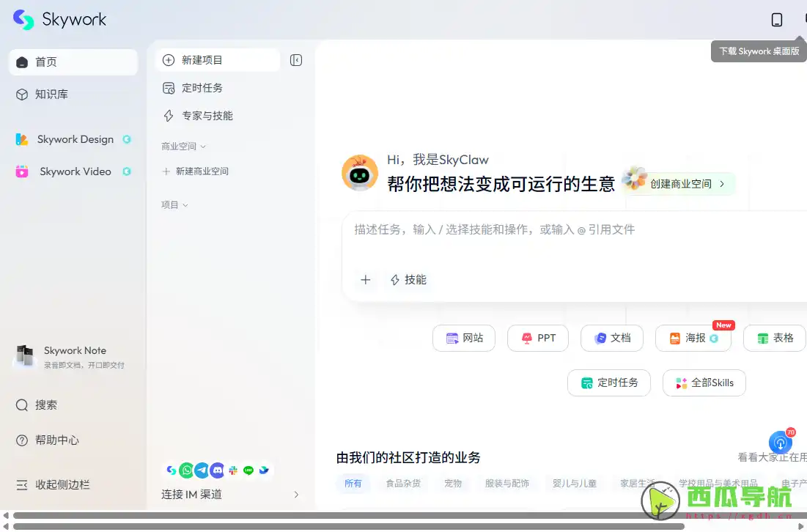Viewport: 807px width, 532px height.
Task: Click the calendar icon beside 定时任务 in panel
Action: click(169, 88)
